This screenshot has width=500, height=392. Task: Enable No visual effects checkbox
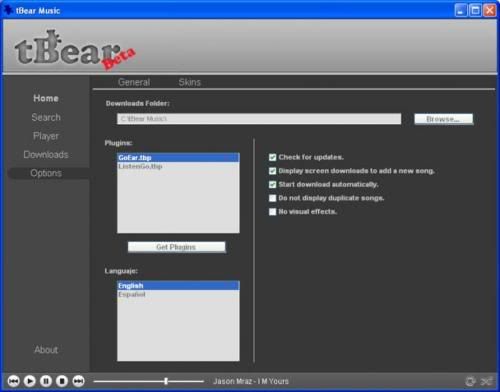click(272, 212)
